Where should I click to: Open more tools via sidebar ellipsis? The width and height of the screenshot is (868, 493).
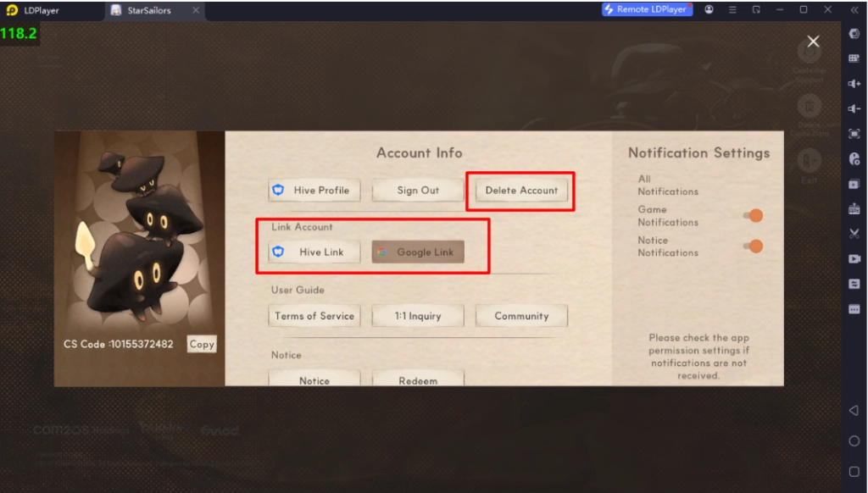pos(854,308)
